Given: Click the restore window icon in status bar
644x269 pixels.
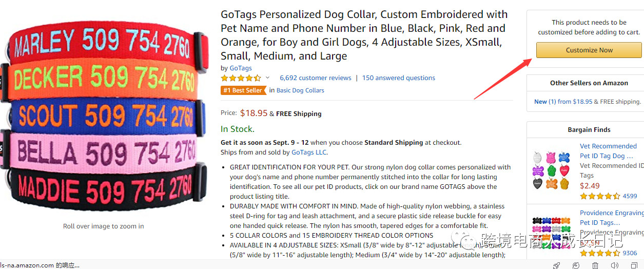Looking at the screenshot, I should pyautogui.click(x=634, y=265).
